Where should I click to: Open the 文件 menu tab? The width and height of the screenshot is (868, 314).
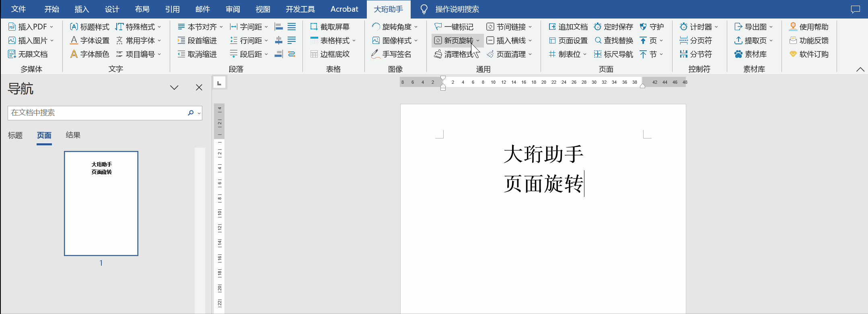click(x=19, y=9)
